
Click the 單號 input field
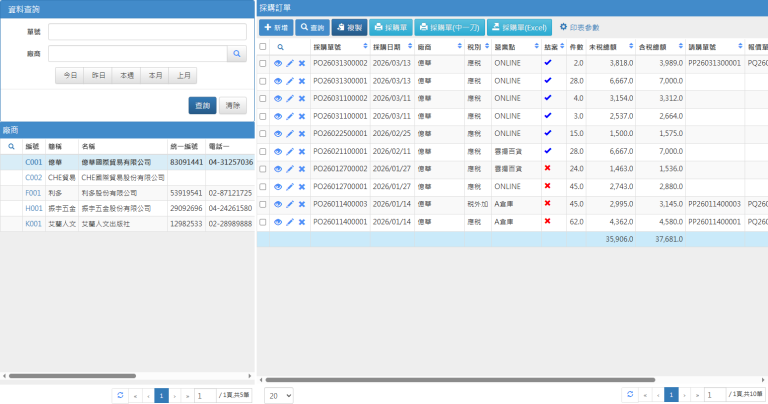tap(147, 32)
